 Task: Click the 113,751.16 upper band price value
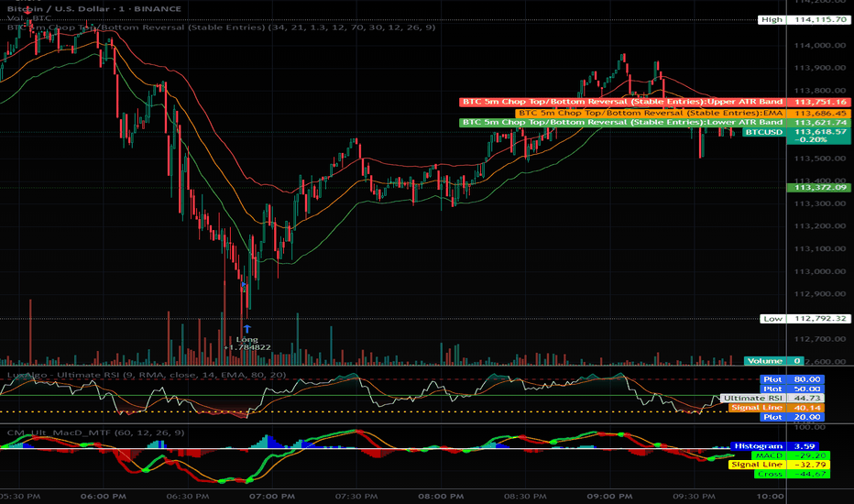click(820, 102)
